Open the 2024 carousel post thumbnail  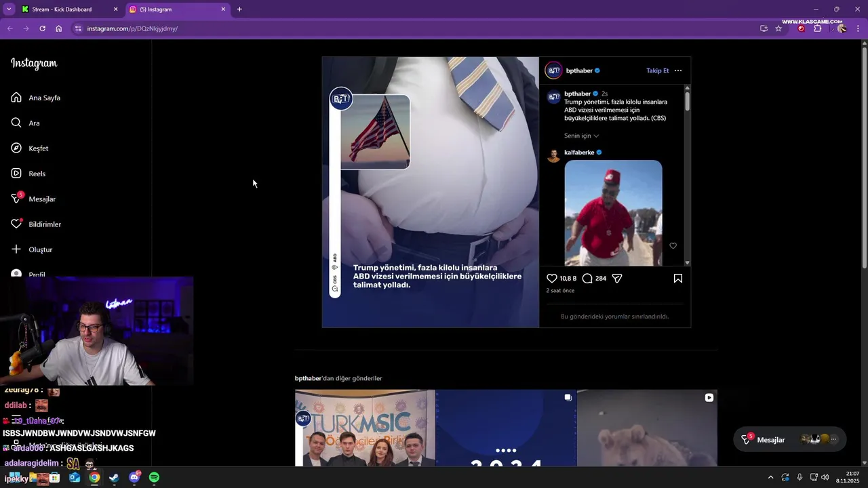point(506,428)
